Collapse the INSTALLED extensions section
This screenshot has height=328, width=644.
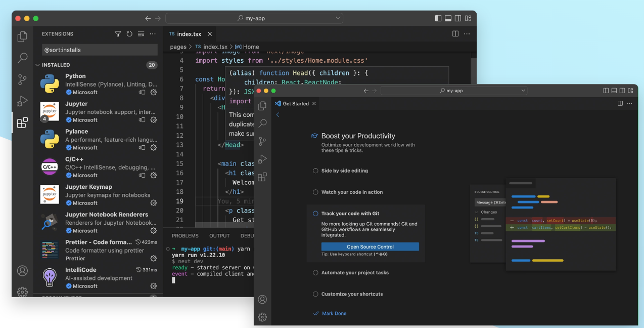tap(37, 65)
